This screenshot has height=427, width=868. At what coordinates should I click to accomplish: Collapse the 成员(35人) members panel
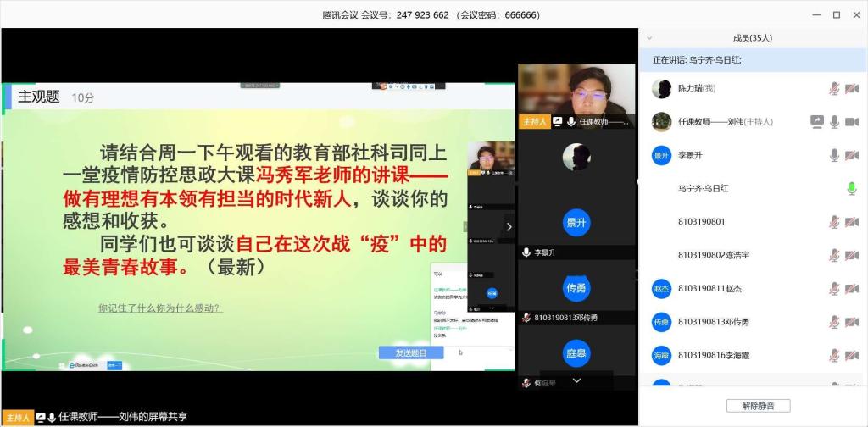point(650,38)
